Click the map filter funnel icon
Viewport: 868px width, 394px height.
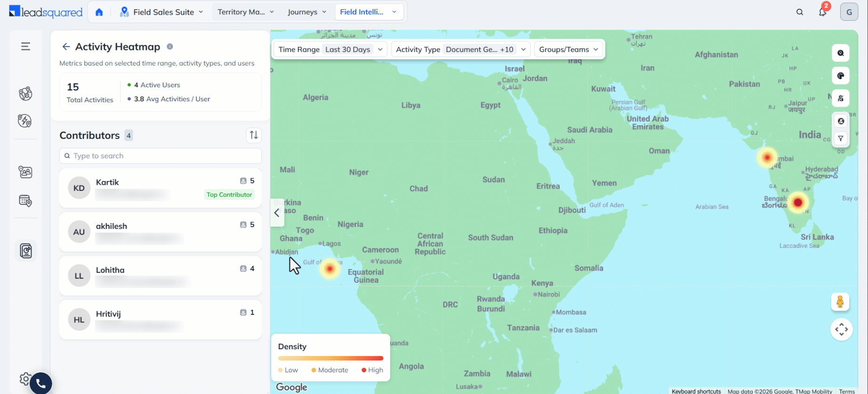click(841, 139)
